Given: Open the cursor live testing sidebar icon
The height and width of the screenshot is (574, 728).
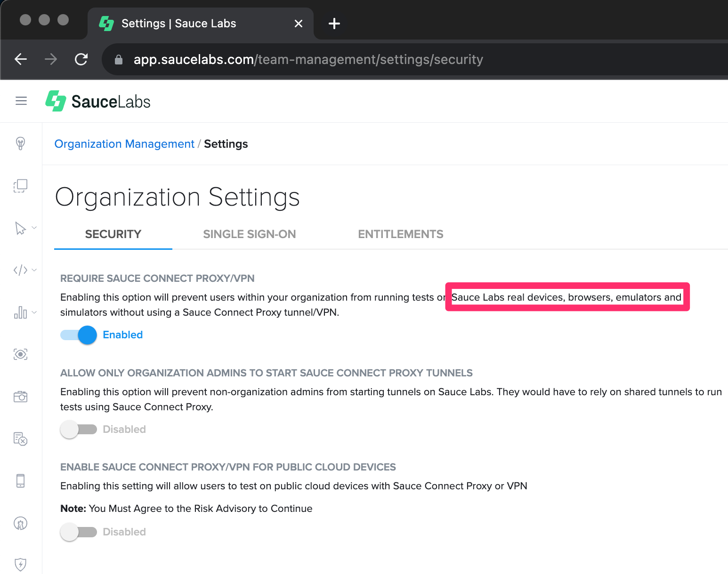Looking at the screenshot, I should [x=20, y=228].
